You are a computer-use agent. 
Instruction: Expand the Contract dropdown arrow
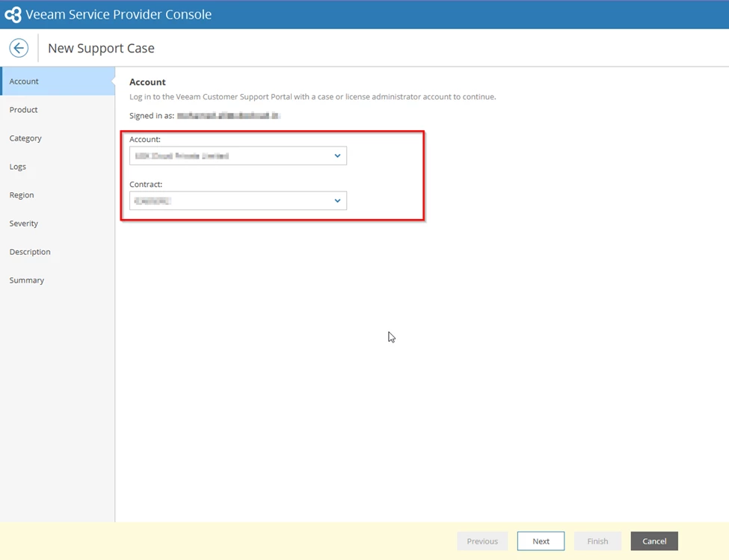click(337, 201)
